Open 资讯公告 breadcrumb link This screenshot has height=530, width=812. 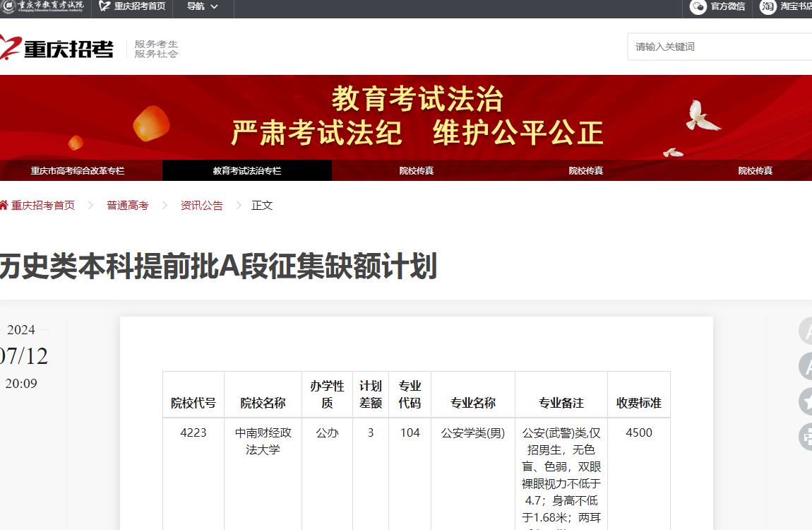202,206
